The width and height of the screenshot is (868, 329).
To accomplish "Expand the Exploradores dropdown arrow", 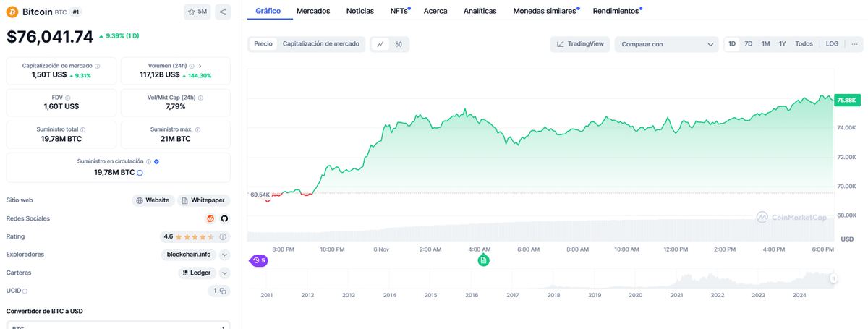I will tap(224, 255).
